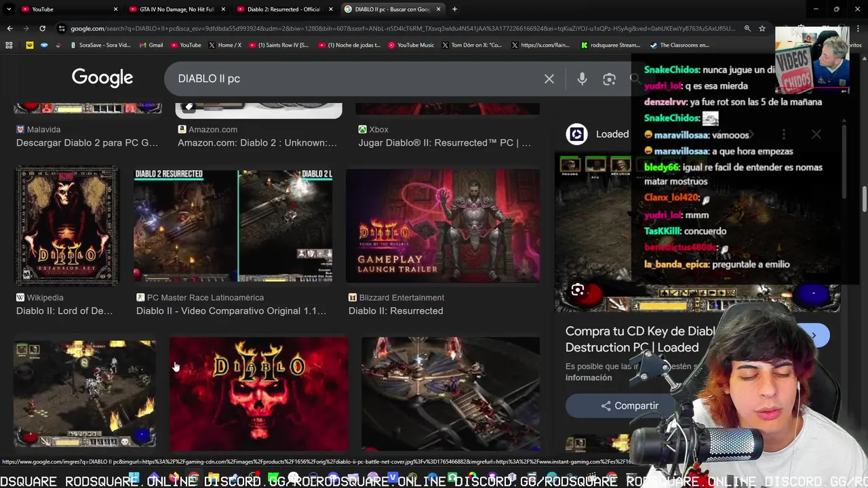Reload the page with the refresh icon
868x488 pixels.
42,28
